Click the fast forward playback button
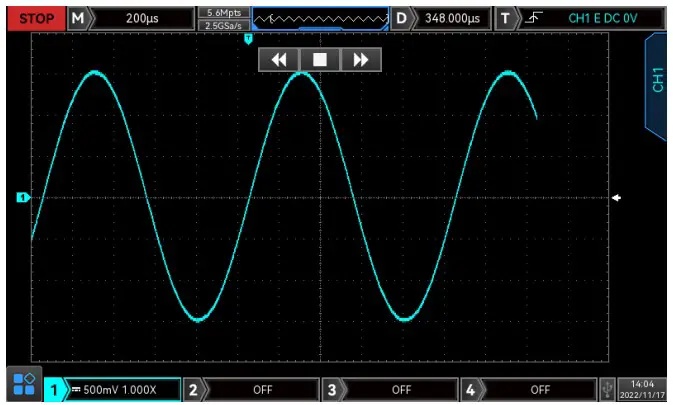 pos(361,60)
